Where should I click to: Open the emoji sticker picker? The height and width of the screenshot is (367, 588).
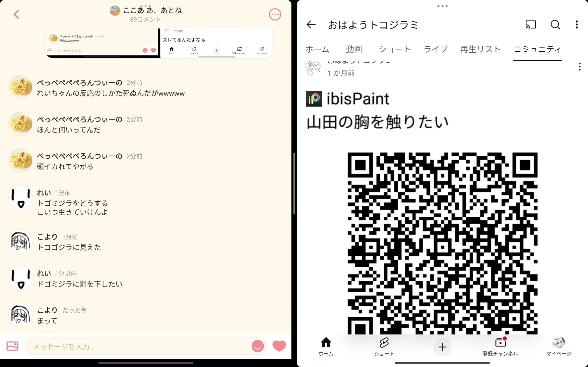pyautogui.click(x=258, y=346)
